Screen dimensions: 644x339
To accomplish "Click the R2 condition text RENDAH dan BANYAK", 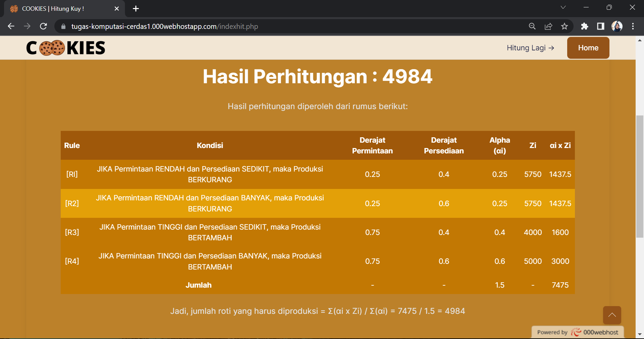I will point(210,203).
